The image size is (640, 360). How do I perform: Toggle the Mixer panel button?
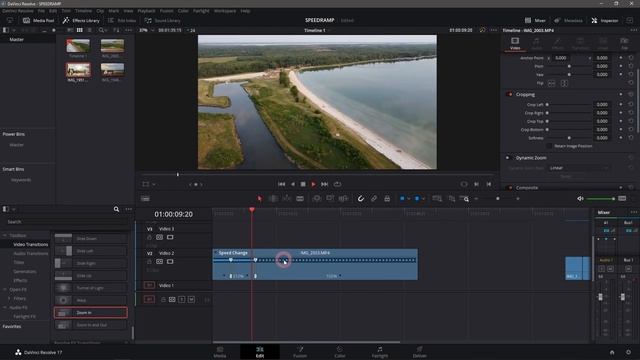(535, 20)
